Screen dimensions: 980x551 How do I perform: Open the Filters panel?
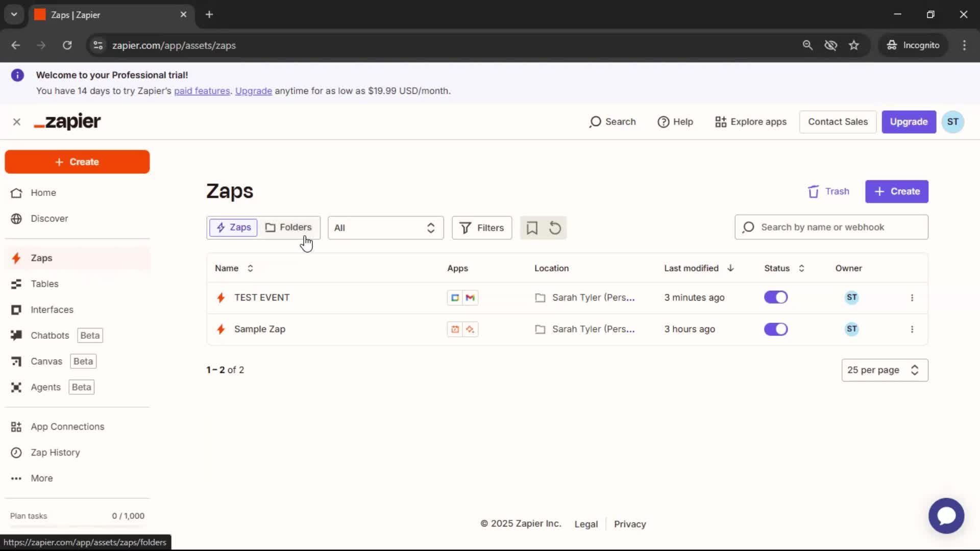[x=482, y=228]
